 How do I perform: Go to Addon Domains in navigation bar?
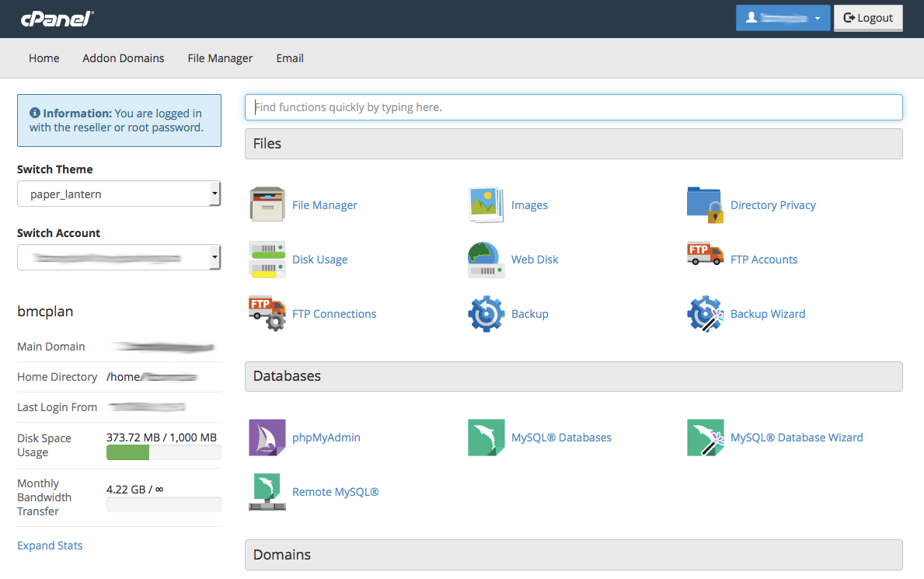coord(123,58)
